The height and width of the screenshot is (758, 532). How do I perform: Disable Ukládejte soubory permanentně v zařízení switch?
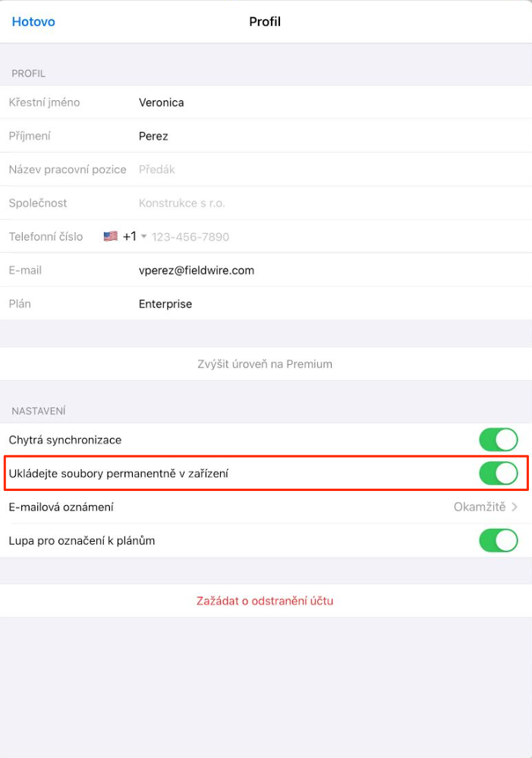pos(498,473)
